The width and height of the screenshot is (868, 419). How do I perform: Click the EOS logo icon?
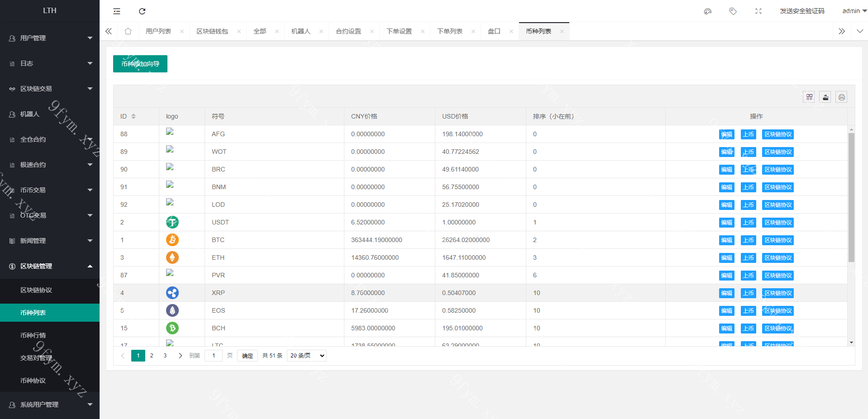point(172,310)
